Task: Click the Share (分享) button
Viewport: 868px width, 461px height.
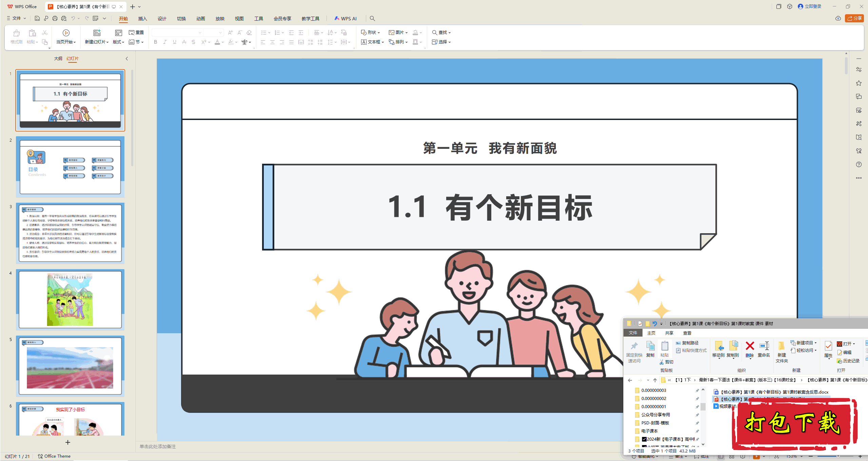Action: 854,18
